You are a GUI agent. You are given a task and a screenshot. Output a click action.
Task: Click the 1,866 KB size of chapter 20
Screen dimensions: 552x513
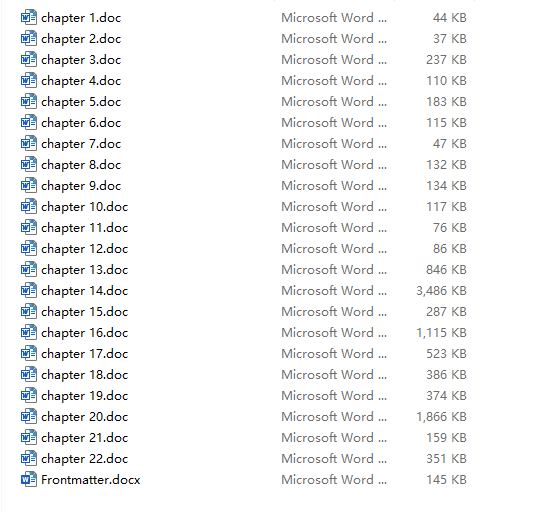tap(441, 417)
